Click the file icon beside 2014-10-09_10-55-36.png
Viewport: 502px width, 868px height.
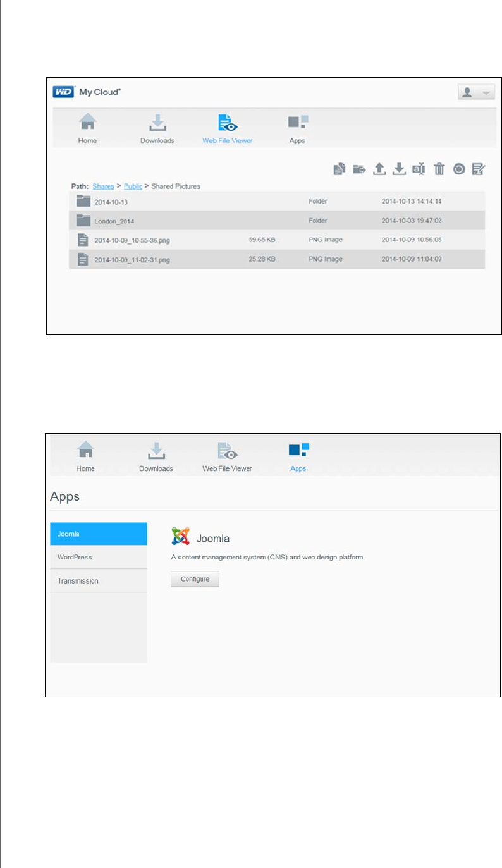(x=82, y=240)
